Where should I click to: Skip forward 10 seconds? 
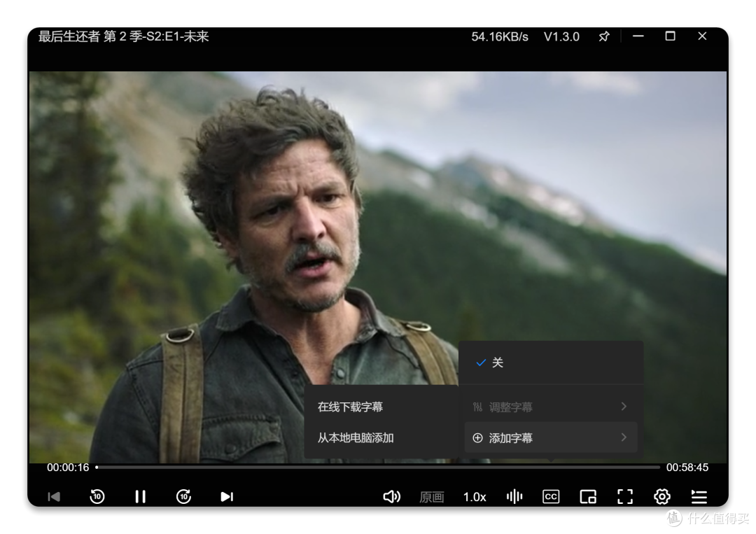[x=183, y=496]
